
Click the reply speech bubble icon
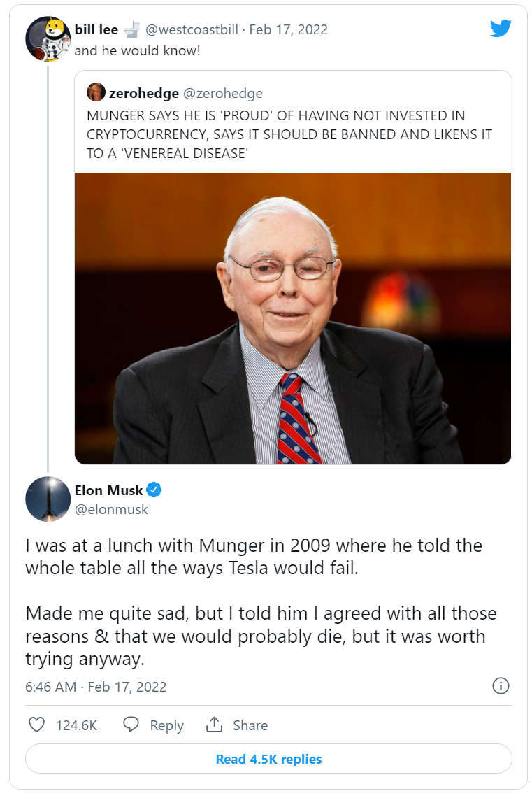pos(131,725)
